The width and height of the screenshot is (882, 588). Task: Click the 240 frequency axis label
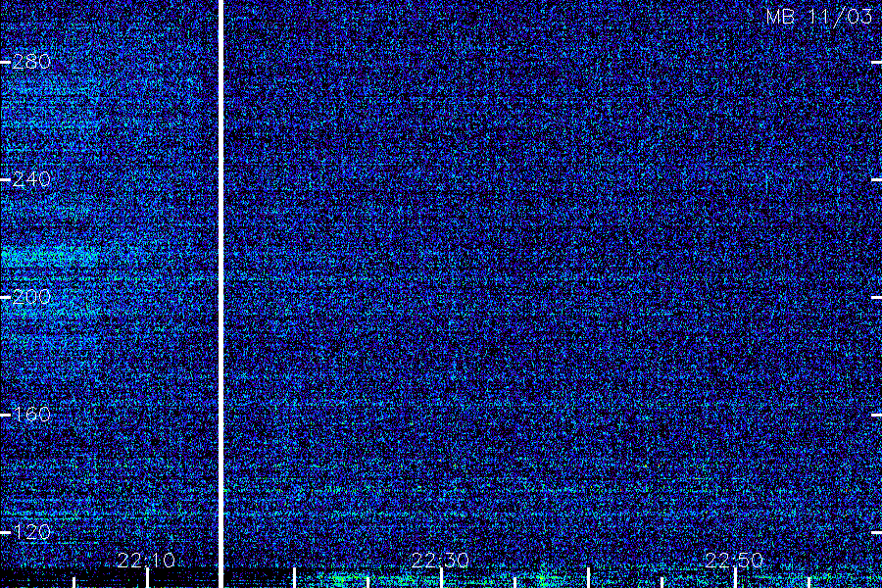point(31,179)
